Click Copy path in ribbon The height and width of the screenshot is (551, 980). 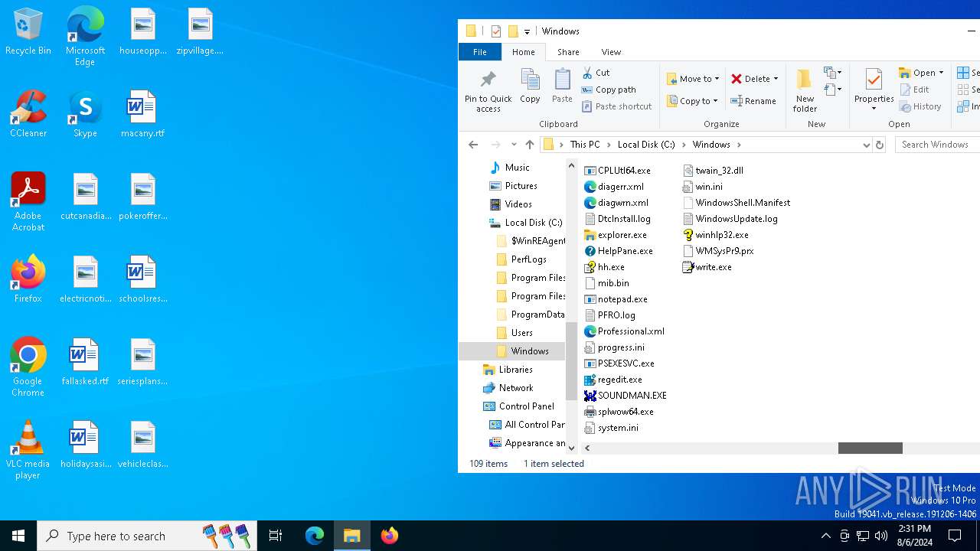(x=609, y=90)
